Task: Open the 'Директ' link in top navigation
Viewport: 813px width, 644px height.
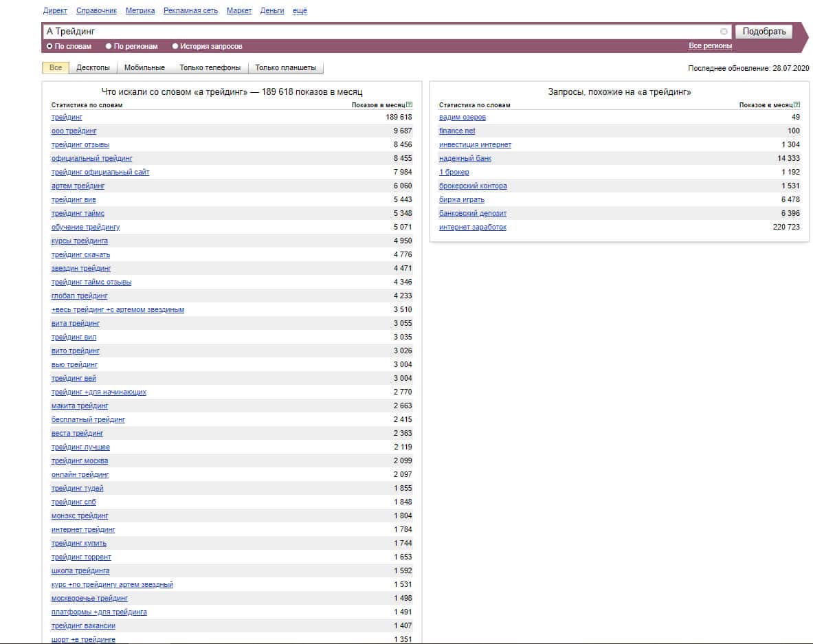Action: [55, 11]
